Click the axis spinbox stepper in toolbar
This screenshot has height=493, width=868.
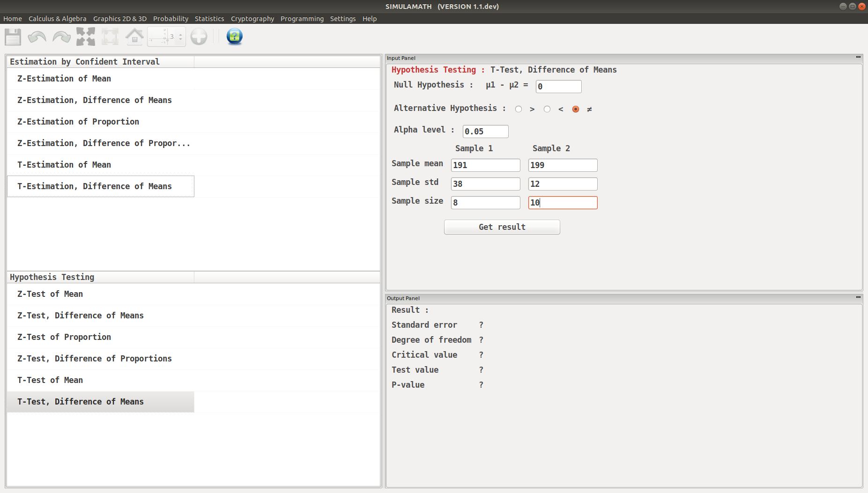tap(166, 37)
